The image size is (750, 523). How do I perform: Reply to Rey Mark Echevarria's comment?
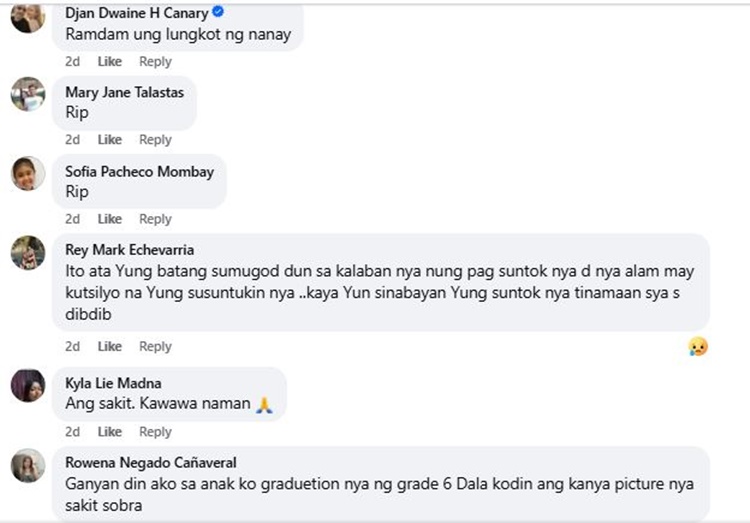[x=155, y=346]
